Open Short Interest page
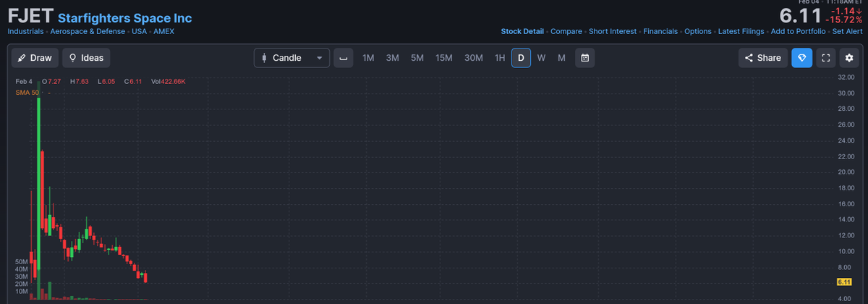 613,32
